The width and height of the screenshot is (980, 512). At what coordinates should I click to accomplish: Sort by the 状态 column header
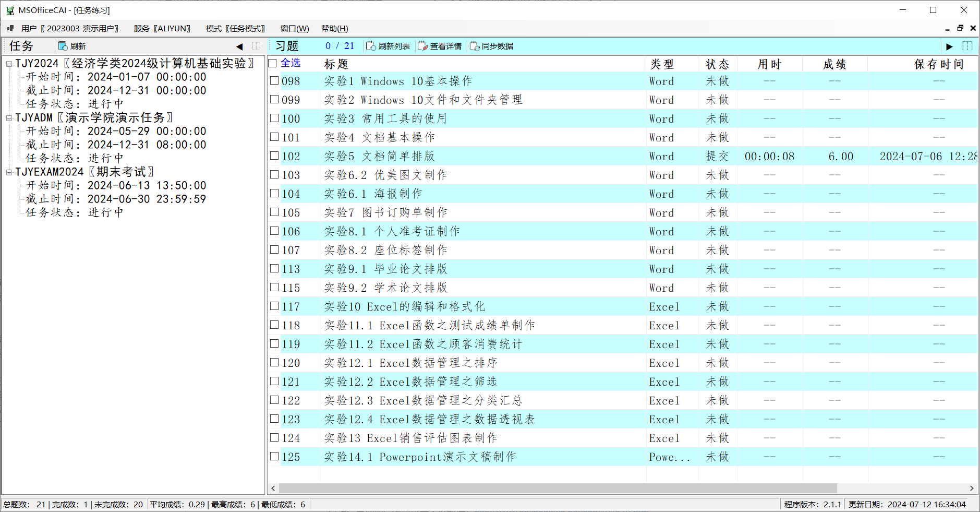coord(718,64)
